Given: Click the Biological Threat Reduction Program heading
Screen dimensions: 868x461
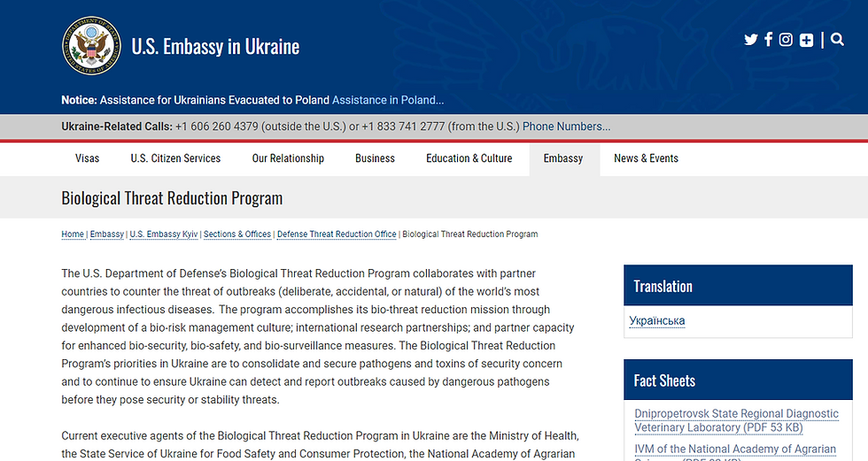Looking at the screenshot, I should 172,198.
